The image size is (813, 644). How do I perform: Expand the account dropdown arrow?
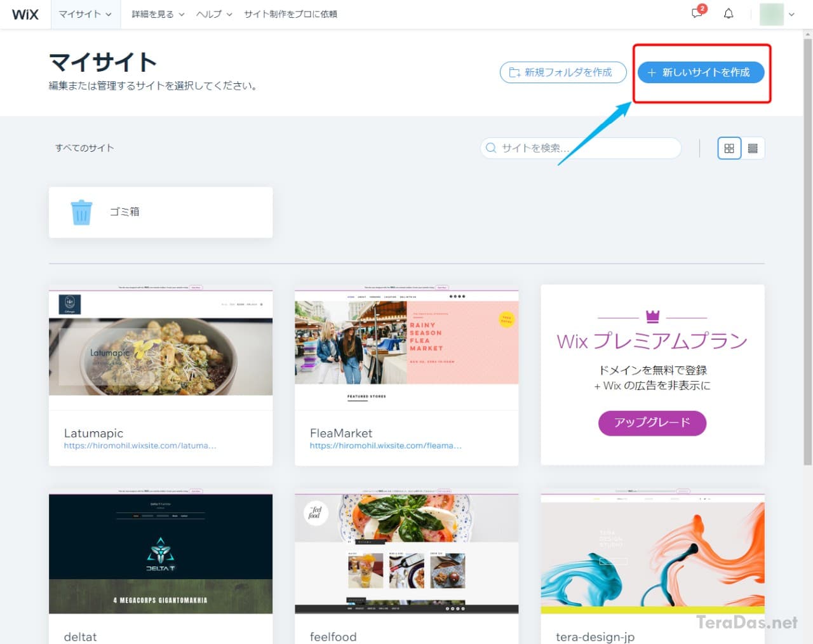[x=791, y=15]
